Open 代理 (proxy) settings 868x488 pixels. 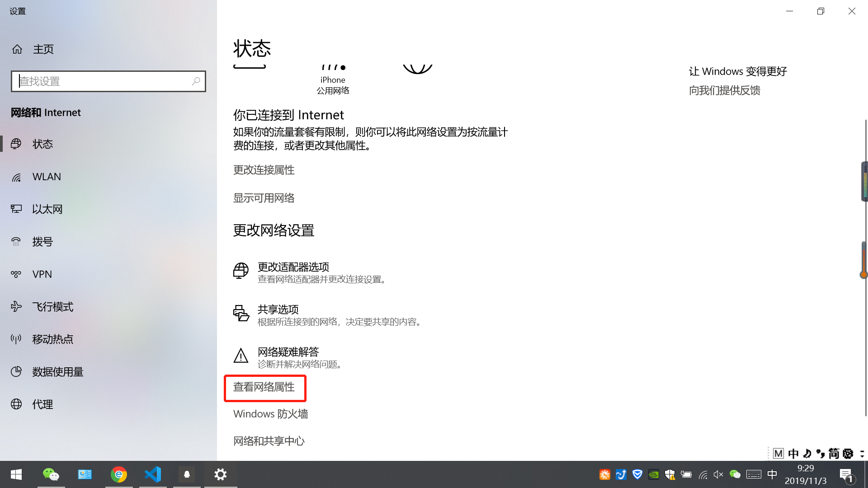[x=42, y=404]
